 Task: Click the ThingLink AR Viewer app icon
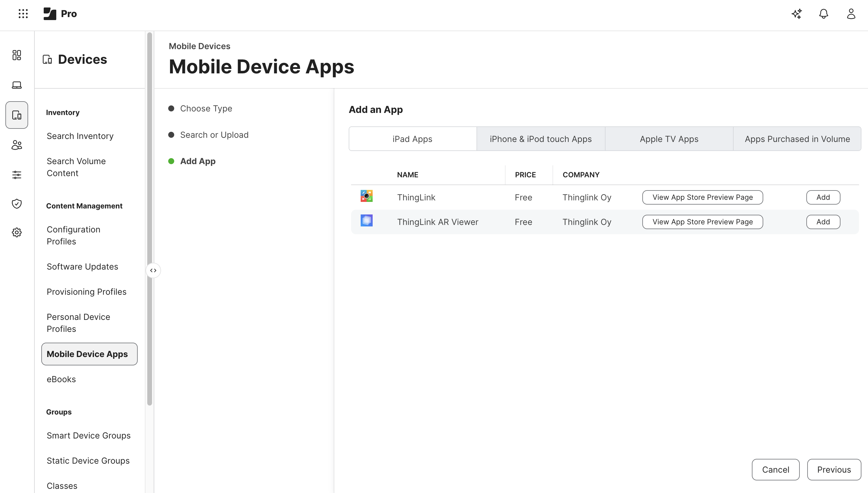pos(366,220)
